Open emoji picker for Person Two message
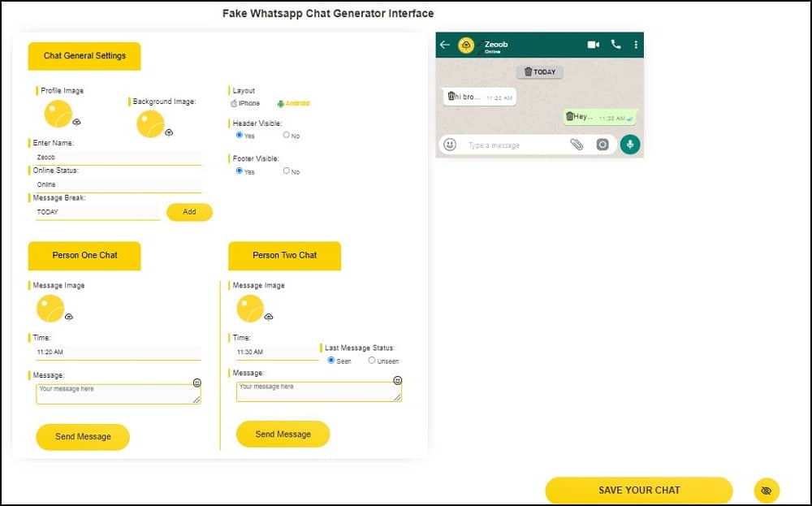This screenshot has width=812, height=506. pos(398,381)
